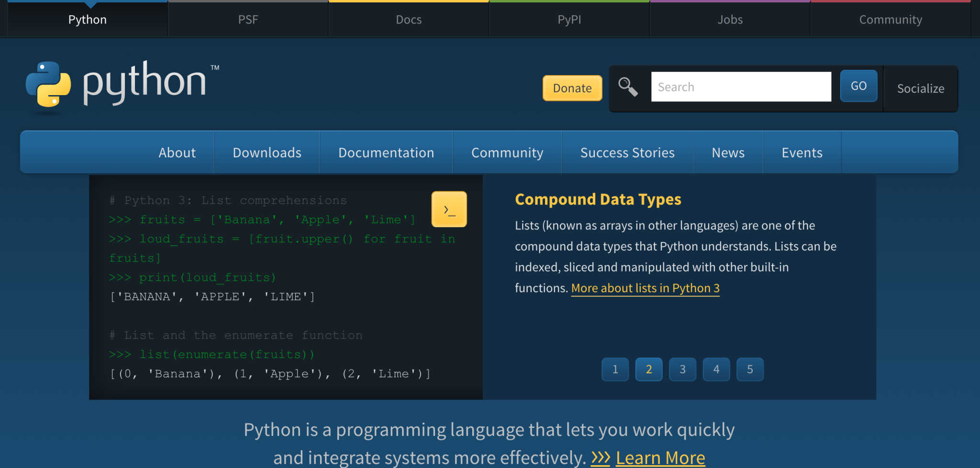Click into the Search input field
Screen dimensions: 980x468
741,87
